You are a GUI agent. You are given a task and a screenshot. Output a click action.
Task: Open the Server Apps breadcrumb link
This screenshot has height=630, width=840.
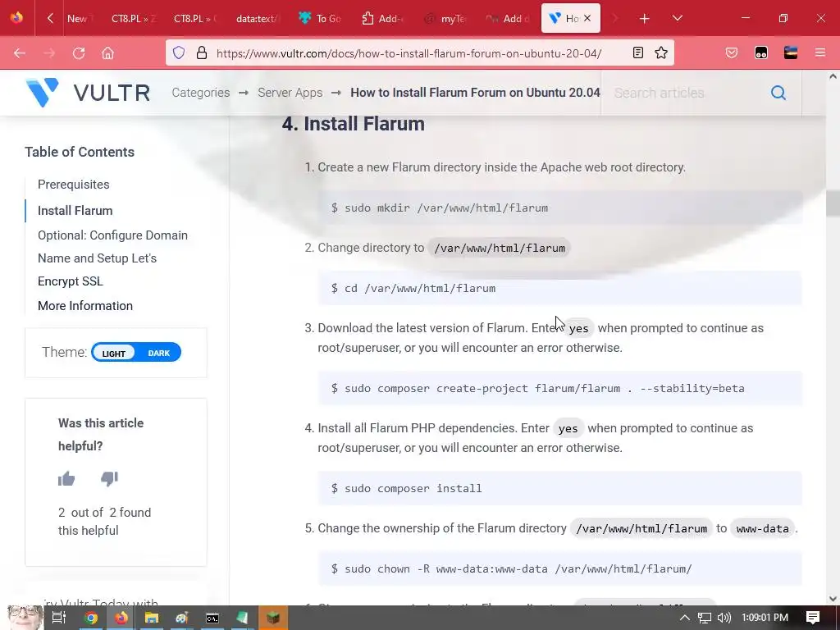pyautogui.click(x=290, y=93)
